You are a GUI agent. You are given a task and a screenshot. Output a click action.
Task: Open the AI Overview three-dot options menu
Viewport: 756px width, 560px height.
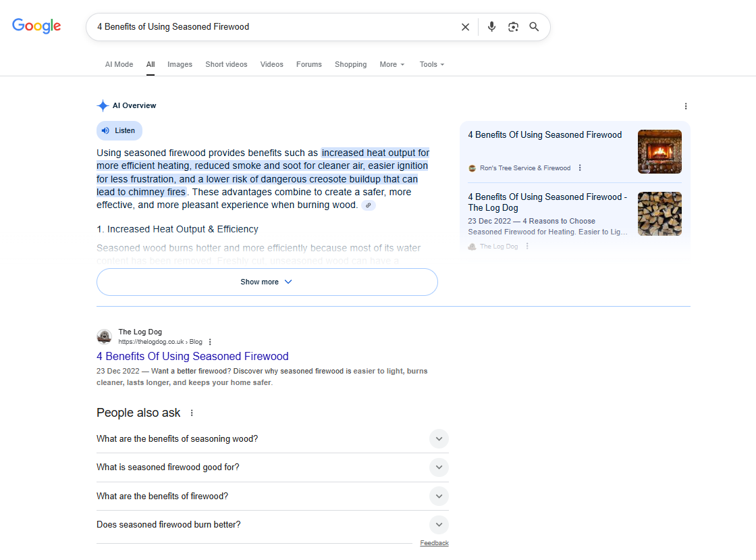[686, 106]
